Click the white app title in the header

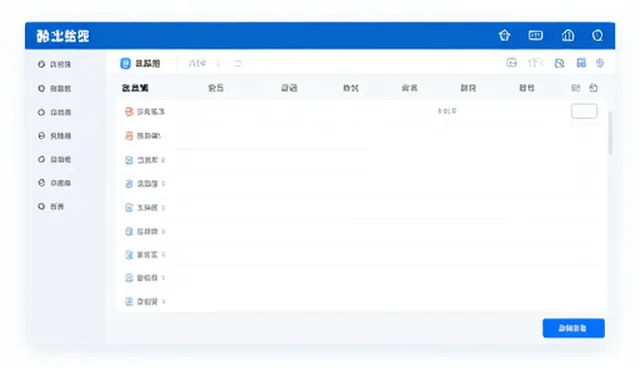(x=62, y=36)
